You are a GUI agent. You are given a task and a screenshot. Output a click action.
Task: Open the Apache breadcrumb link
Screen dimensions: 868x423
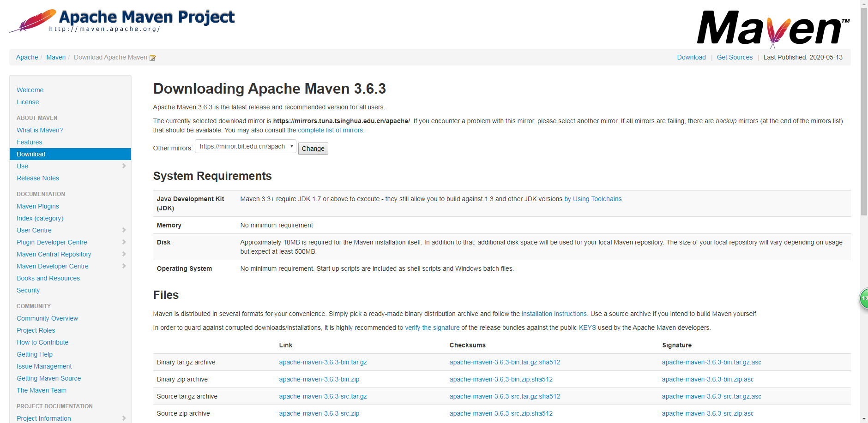[x=27, y=57]
